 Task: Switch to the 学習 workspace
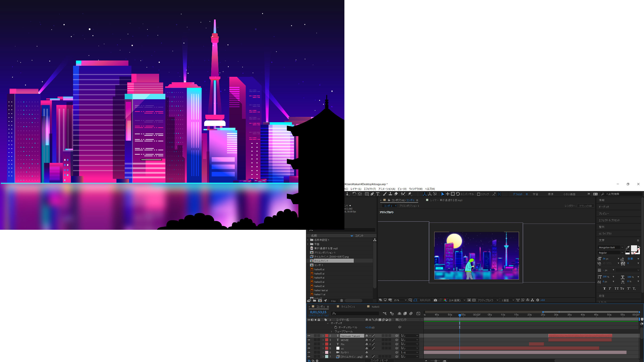pos(535,194)
